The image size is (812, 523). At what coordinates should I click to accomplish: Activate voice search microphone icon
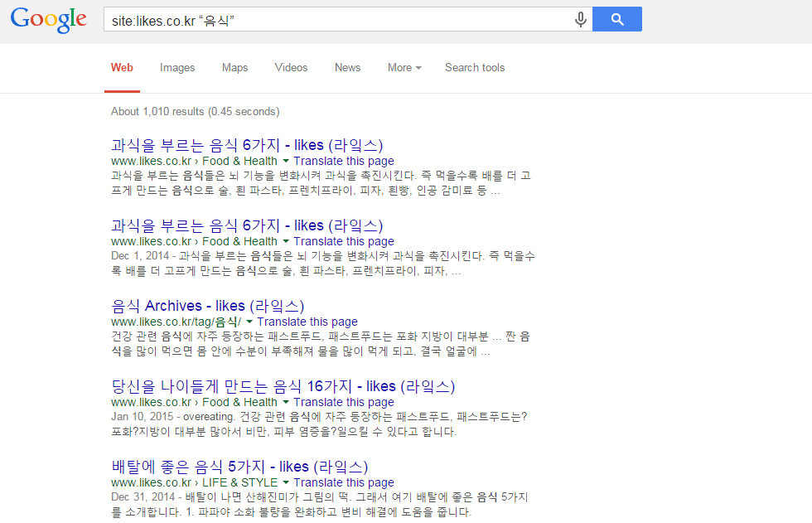pos(581,19)
